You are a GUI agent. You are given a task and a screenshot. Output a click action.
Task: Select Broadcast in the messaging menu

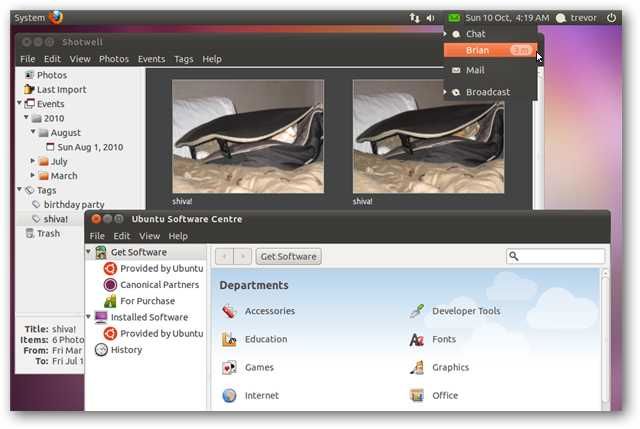[x=490, y=92]
